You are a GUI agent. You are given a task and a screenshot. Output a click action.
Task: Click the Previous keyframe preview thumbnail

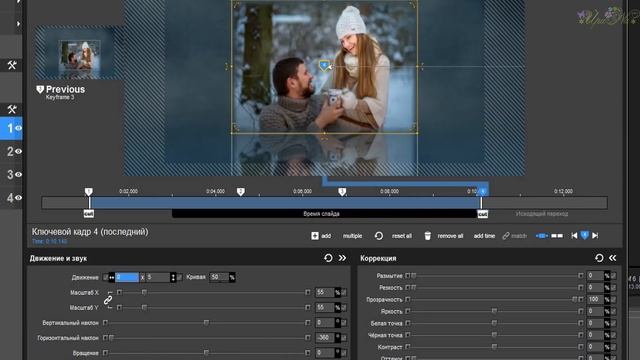pos(78,53)
